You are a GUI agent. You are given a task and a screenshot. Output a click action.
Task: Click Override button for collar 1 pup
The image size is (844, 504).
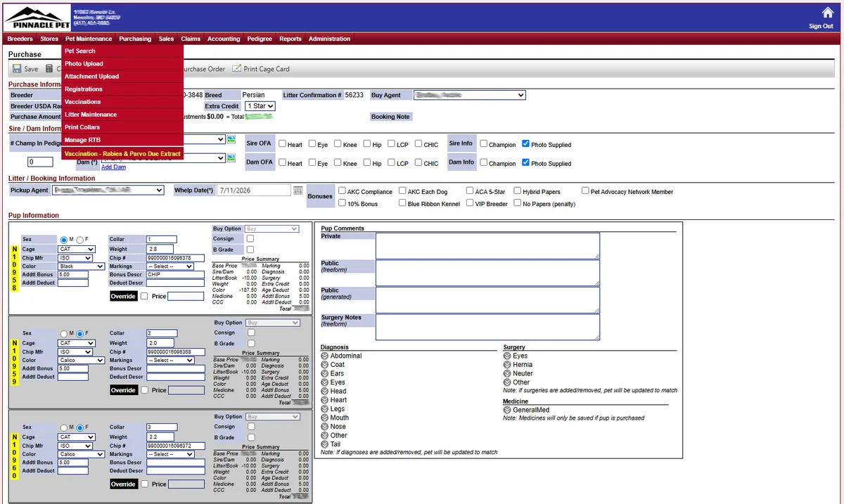point(123,297)
